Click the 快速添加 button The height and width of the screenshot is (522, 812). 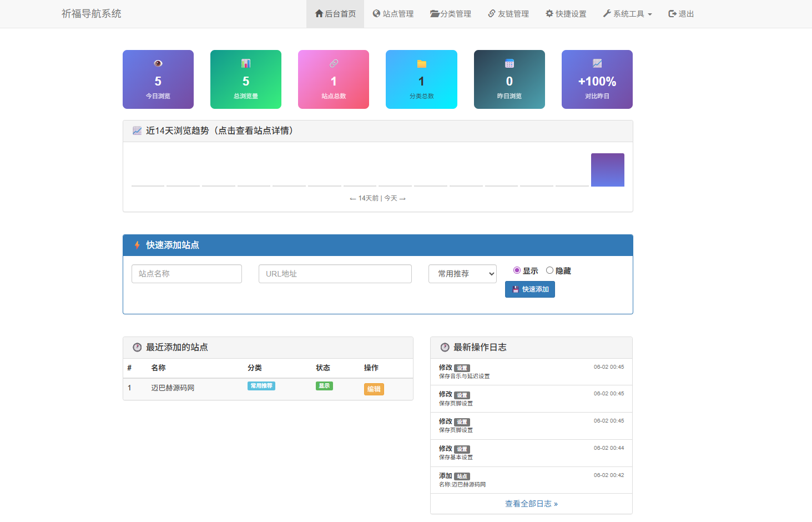530,289
